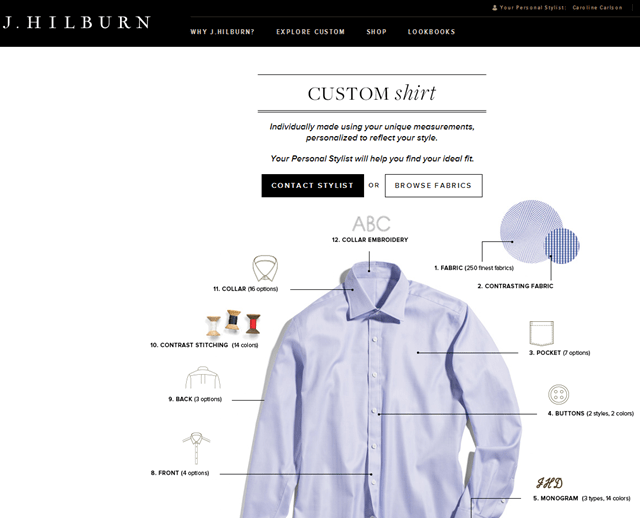Select the four-hole button icon
Image resolution: width=640 pixels, height=518 pixels.
[558, 394]
